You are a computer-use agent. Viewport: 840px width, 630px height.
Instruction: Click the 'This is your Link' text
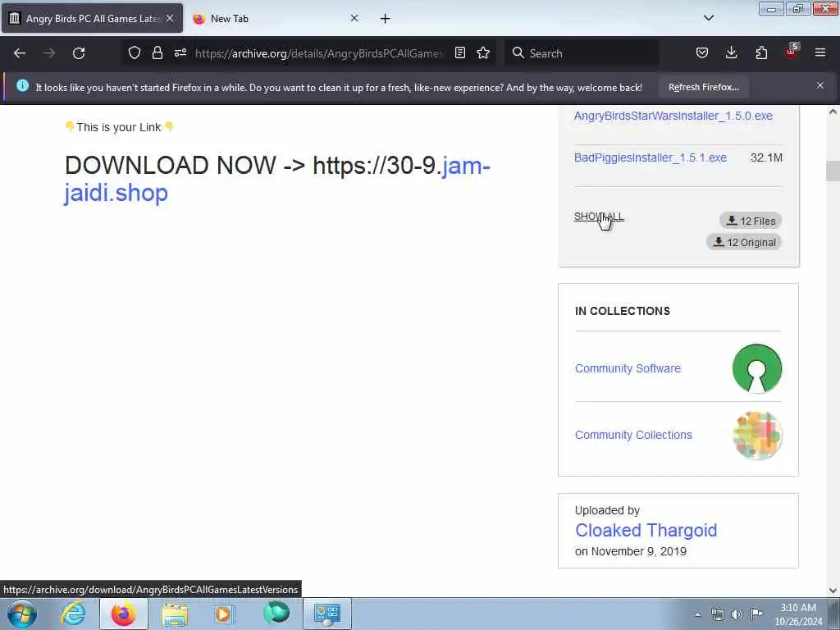click(118, 127)
